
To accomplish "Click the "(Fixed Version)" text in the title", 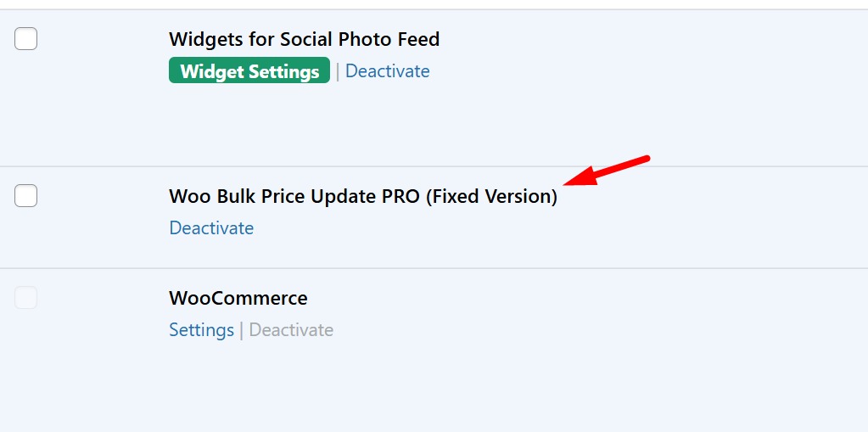I will click(491, 196).
